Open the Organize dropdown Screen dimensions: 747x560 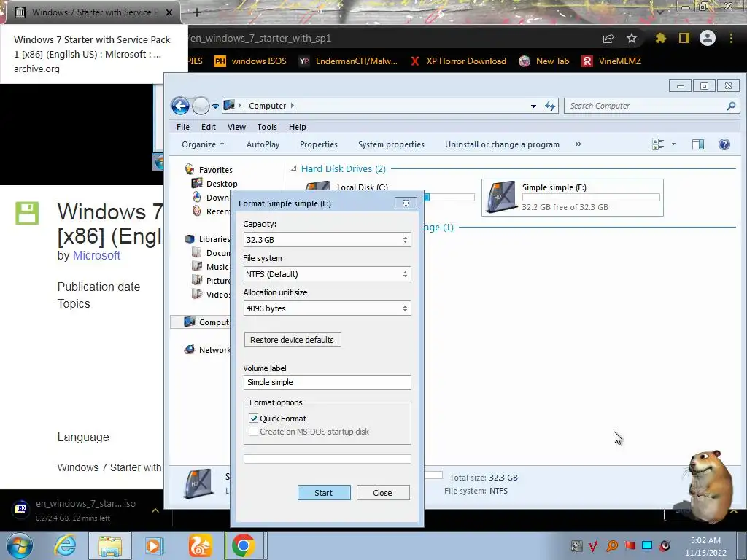click(x=203, y=144)
